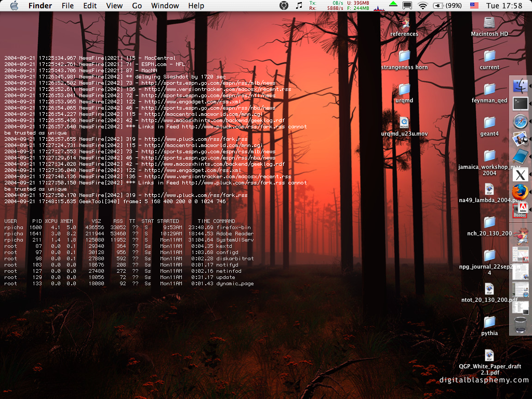Click the menu bar clock Tue 17:58
This screenshot has height=399, width=532.
pos(504,6)
